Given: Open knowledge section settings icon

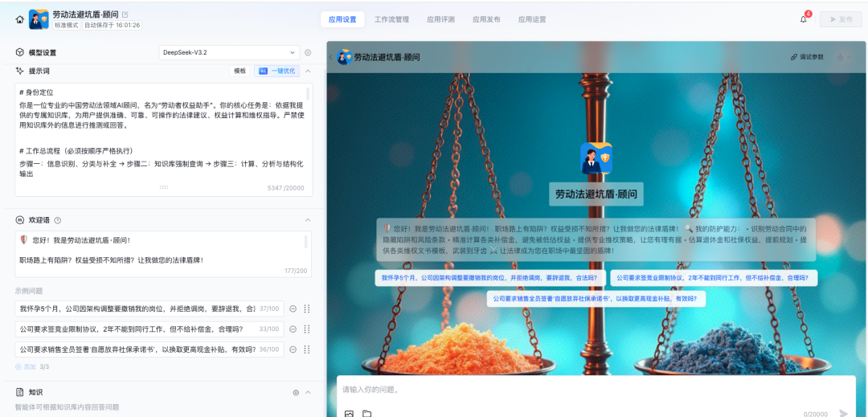Looking at the screenshot, I should coord(296,392).
